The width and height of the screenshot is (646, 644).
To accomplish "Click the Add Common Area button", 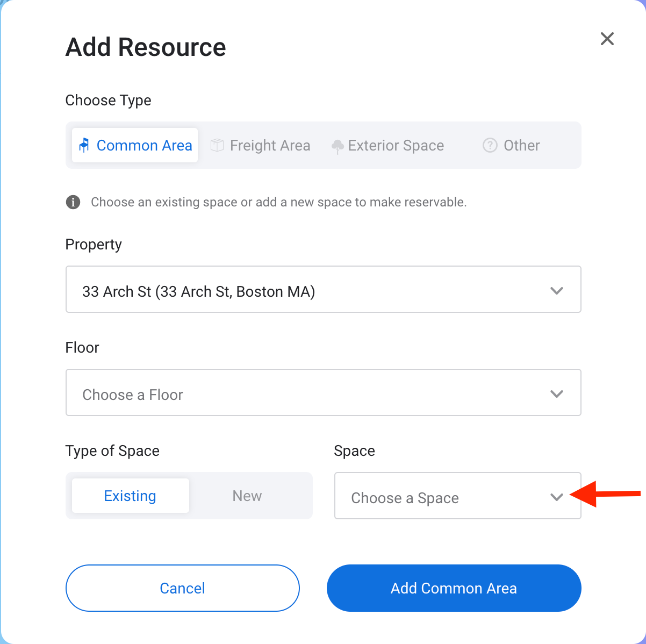I will click(x=454, y=588).
